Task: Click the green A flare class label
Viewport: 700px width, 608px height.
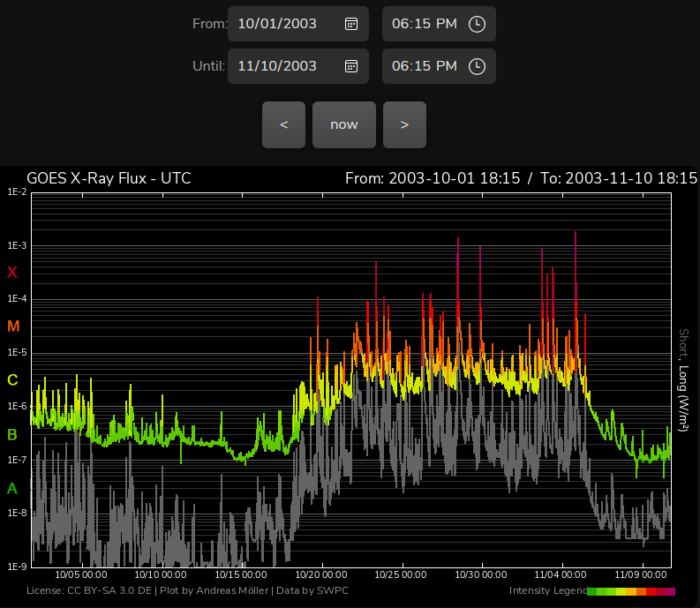Action: coord(12,488)
